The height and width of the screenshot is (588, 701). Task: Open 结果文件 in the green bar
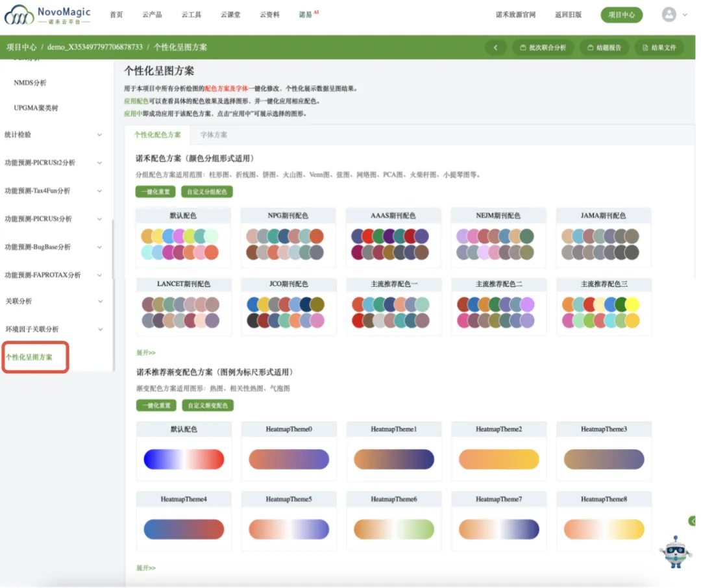pyautogui.click(x=659, y=47)
